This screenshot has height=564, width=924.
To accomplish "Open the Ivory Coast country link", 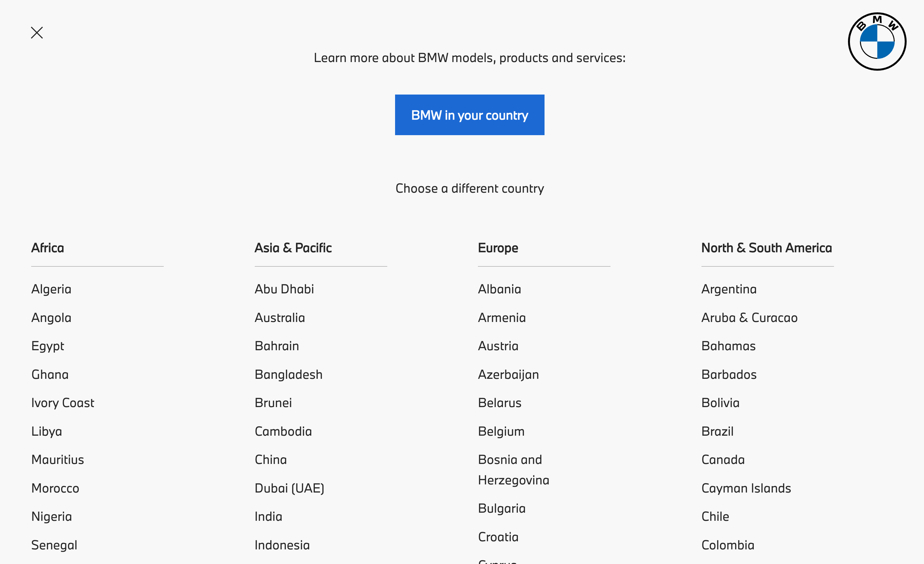I will pos(63,403).
